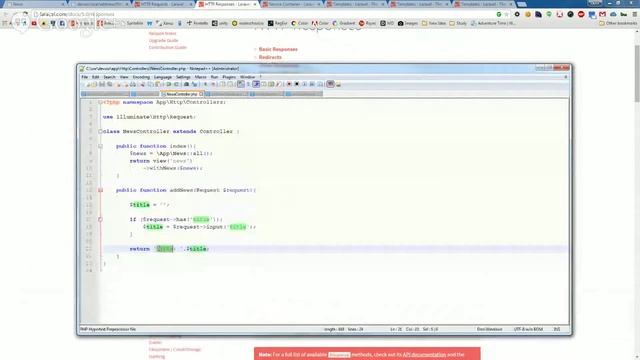640x360 pixels.
Task: Click the Paste toolbar icon
Action: 158,84
